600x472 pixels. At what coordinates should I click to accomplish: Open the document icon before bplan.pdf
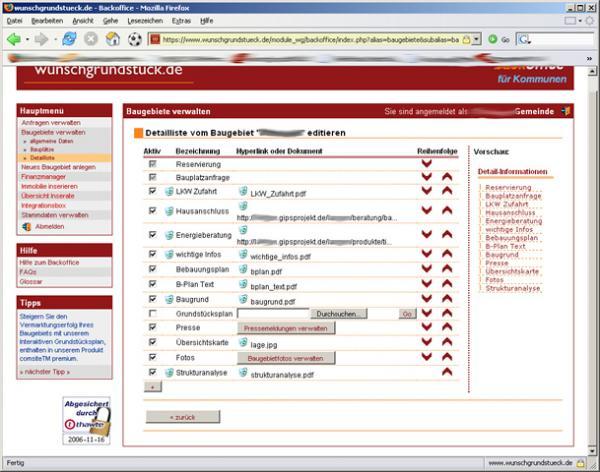243,269
